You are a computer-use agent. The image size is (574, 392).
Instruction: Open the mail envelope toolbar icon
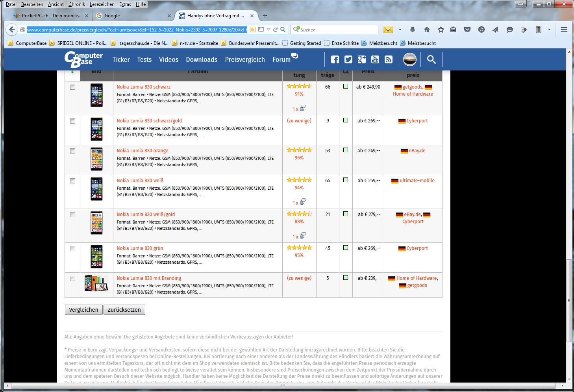pos(388,30)
